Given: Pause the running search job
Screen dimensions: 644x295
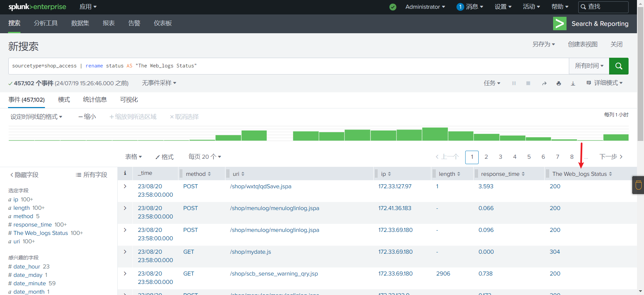Looking at the screenshot, I should click(x=514, y=83).
